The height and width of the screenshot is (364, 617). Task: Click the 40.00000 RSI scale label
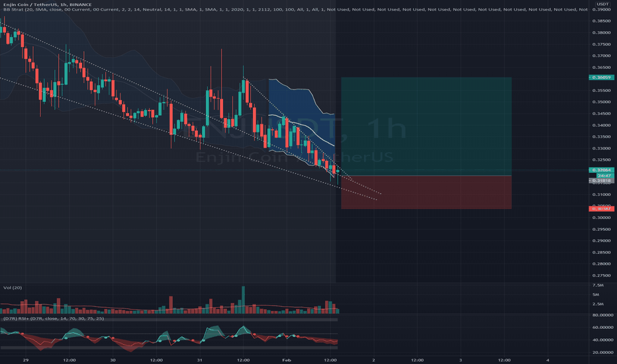[603, 340]
